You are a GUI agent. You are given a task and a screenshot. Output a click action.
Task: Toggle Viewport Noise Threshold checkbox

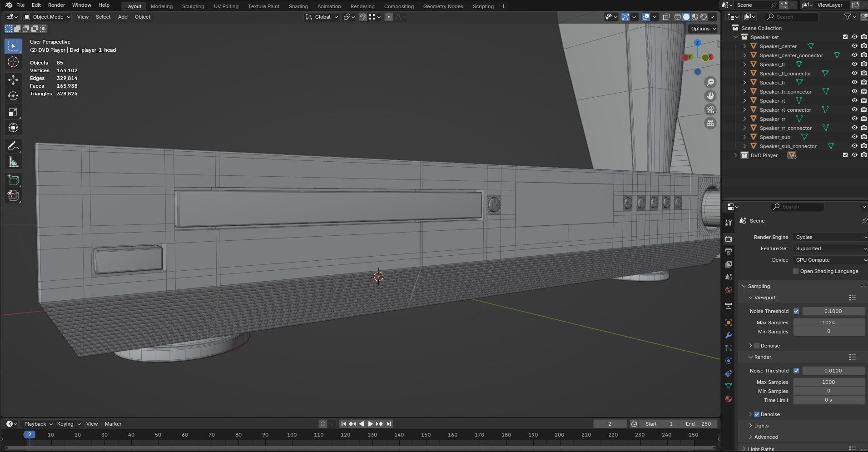[x=796, y=311]
